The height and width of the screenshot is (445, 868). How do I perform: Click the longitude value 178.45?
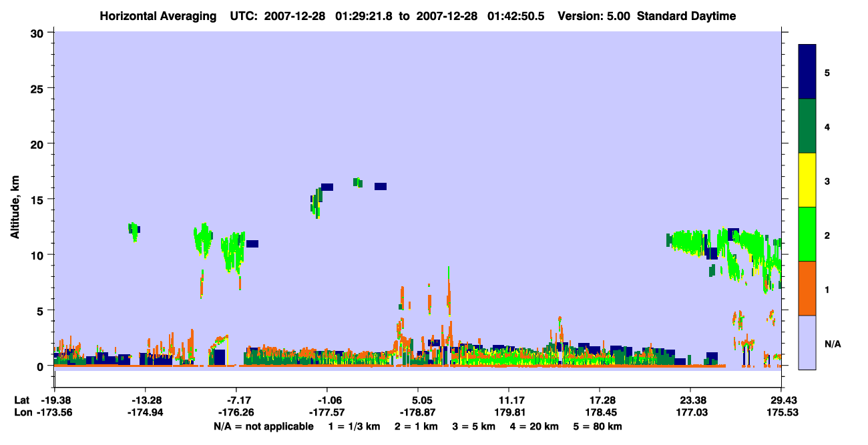[x=600, y=412]
